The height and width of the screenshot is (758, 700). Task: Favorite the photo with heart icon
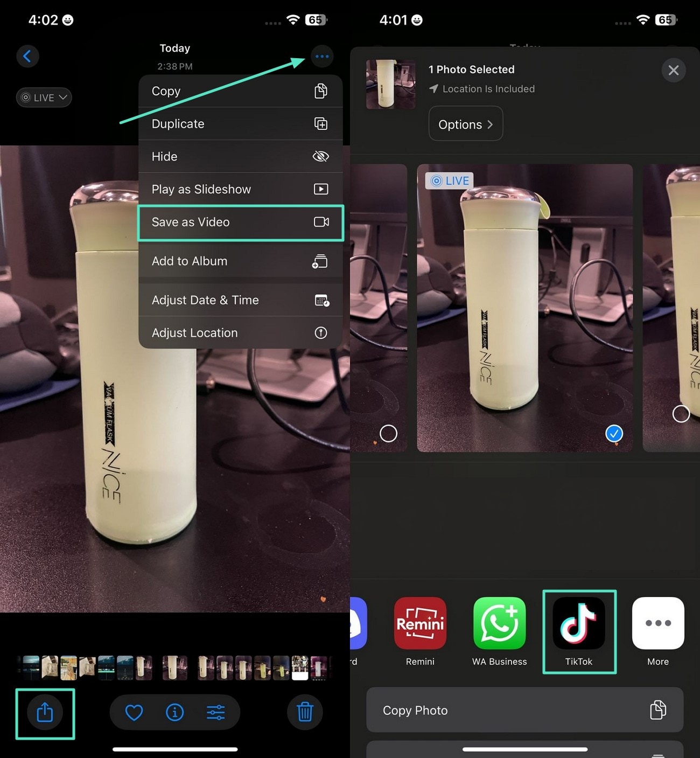134,713
